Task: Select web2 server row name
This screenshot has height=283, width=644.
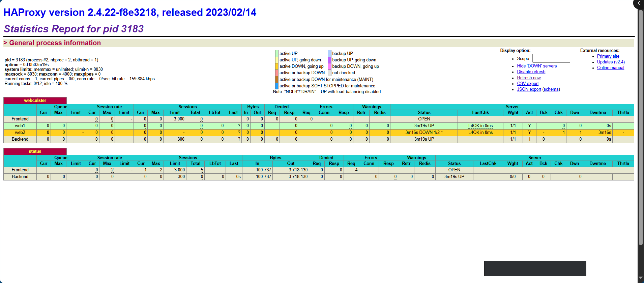Action: [x=20, y=133]
